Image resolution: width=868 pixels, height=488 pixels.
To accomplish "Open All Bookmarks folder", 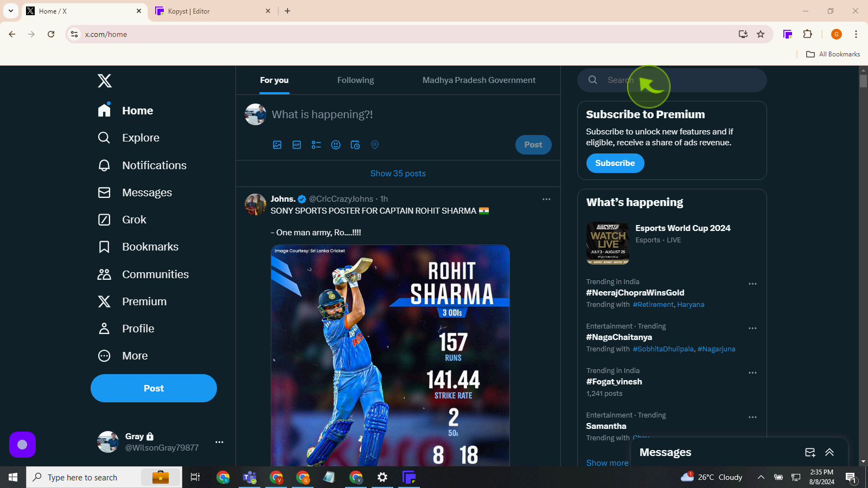I will click(x=833, y=54).
